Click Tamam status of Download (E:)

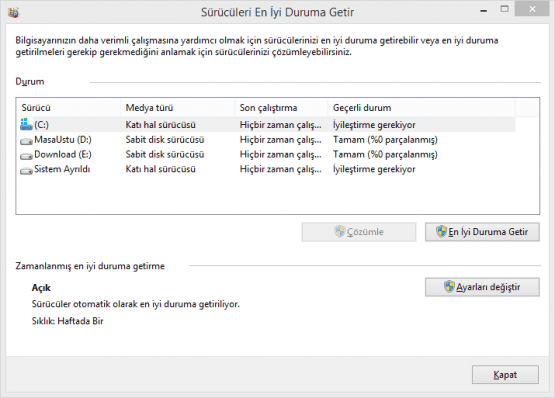pyautogui.click(x=385, y=155)
